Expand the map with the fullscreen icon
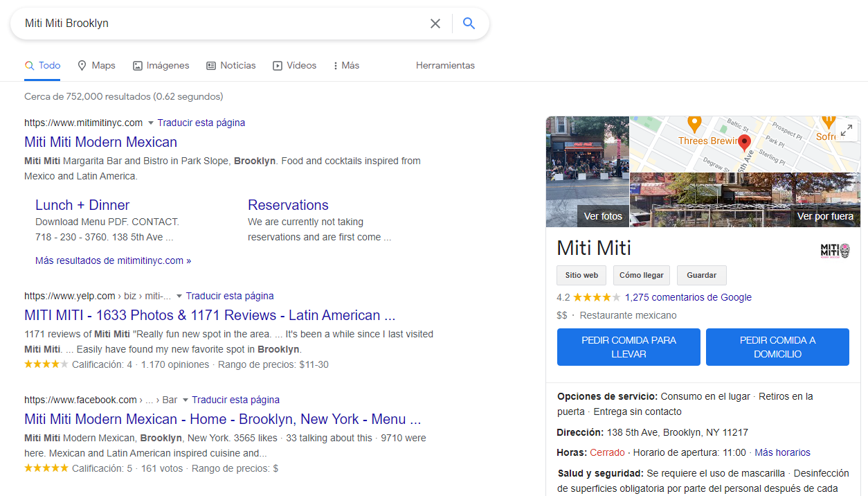868x496 pixels. (846, 130)
